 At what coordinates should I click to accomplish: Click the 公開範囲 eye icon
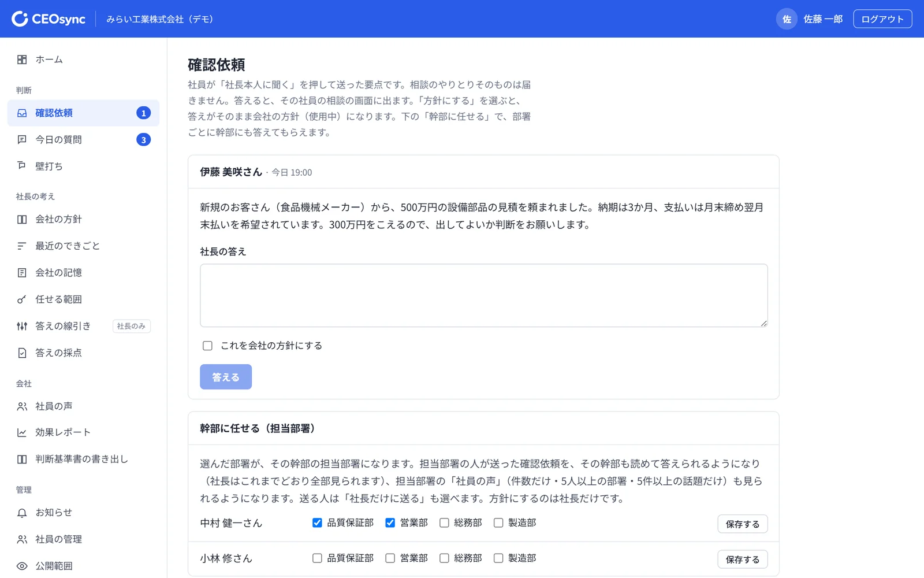coord(22,566)
